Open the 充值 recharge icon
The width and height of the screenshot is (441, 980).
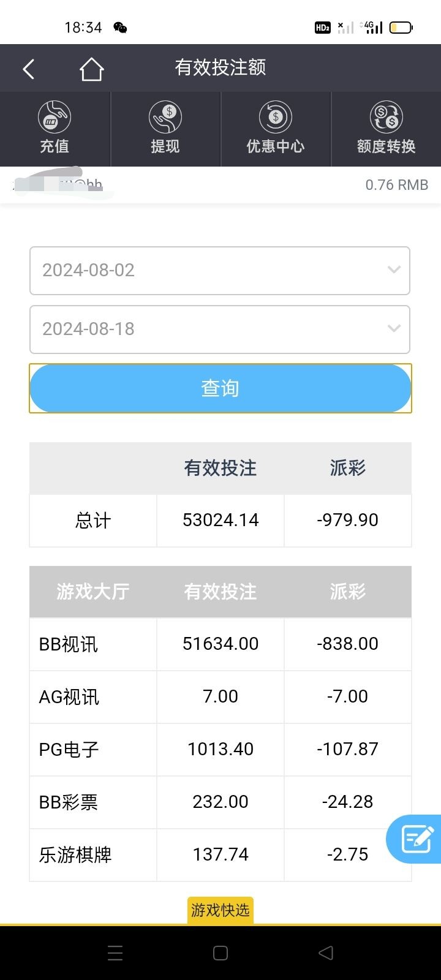click(x=55, y=117)
